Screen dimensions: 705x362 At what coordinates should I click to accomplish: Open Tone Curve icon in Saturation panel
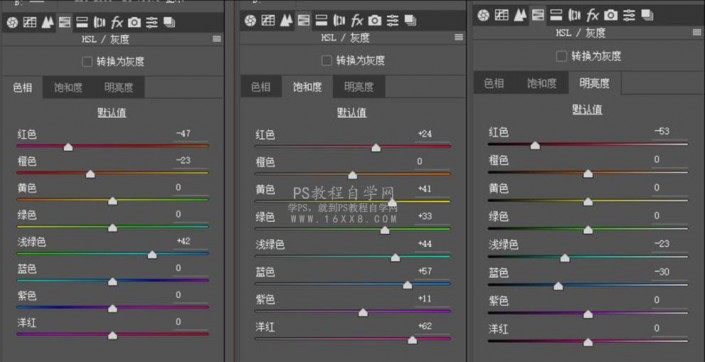(x=268, y=20)
